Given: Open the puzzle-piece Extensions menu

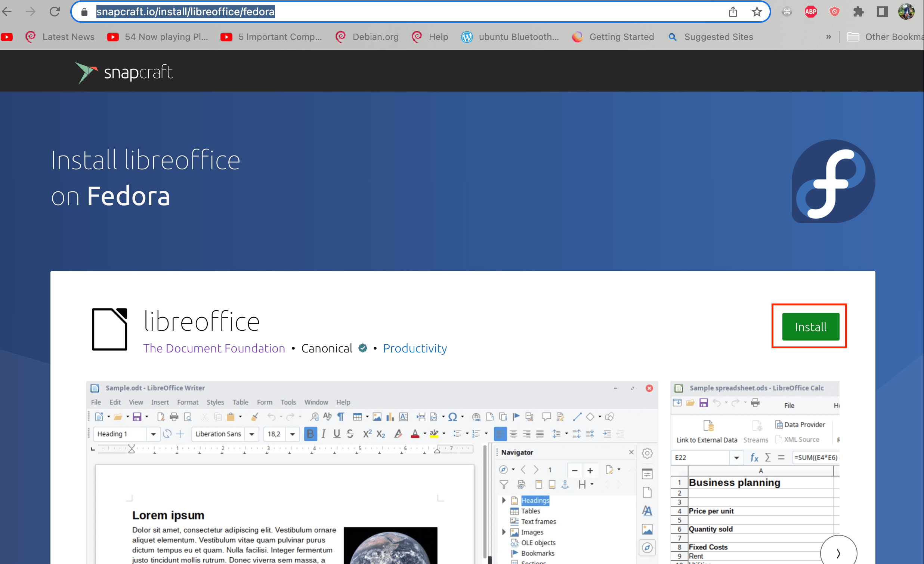Looking at the screenshot, I should 858,12.
